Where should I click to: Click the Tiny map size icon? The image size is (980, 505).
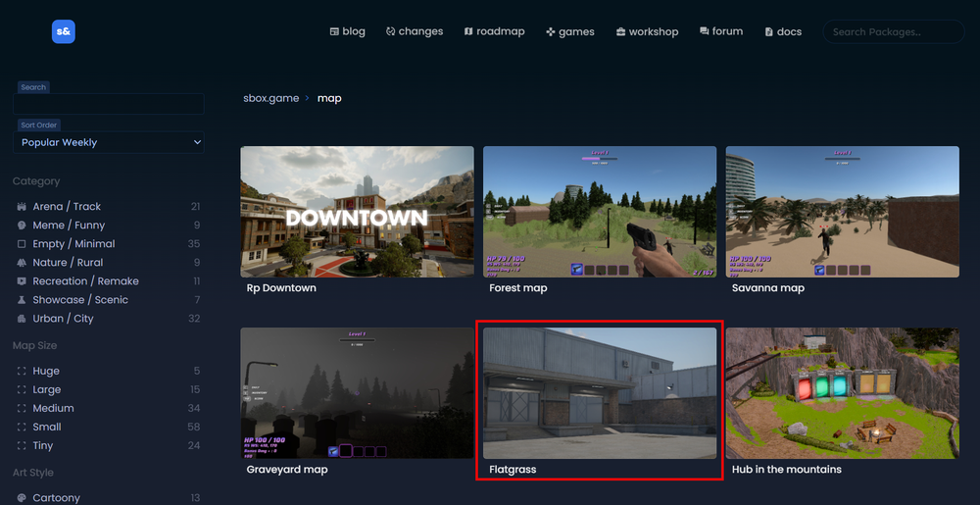click(22, 446)
